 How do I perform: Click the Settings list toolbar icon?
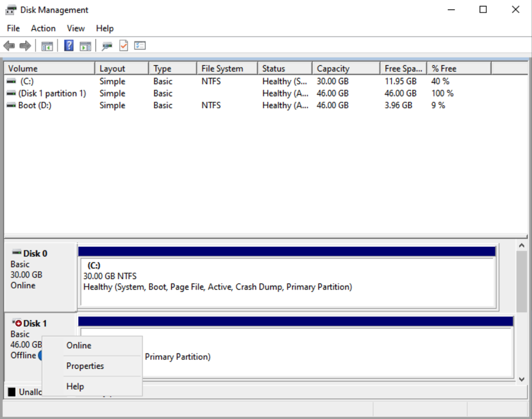140,45
